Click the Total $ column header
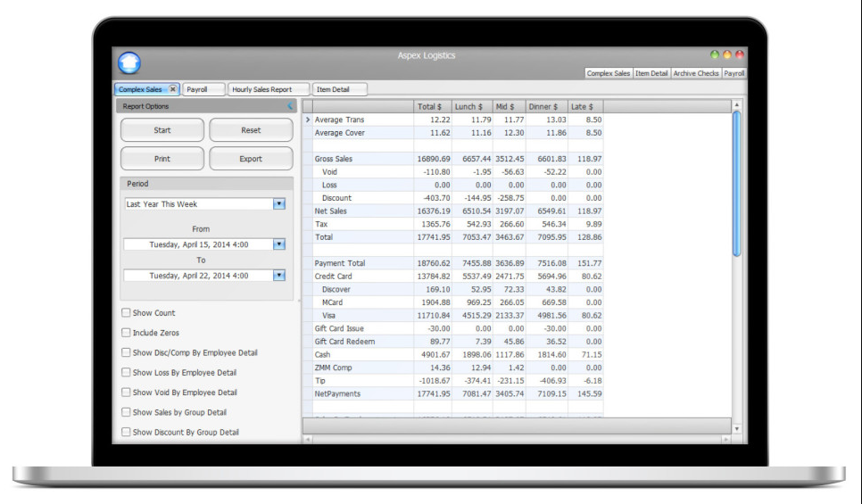862x504 pixels. [433, 107]
